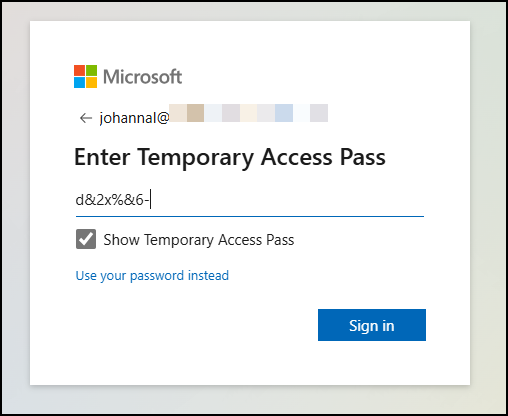508x416 pixels.
Task: Click the Microsoft wordmark text
Action: [x=143, y=77]
